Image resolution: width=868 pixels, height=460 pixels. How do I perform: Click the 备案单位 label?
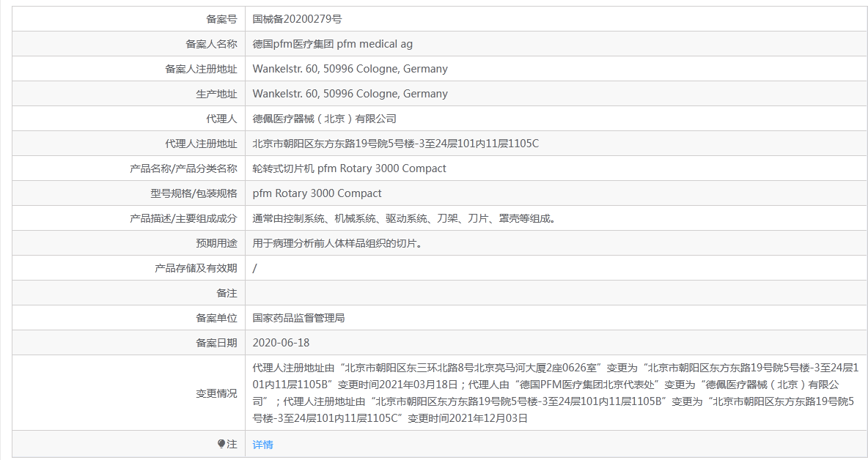tap(216, 318)
